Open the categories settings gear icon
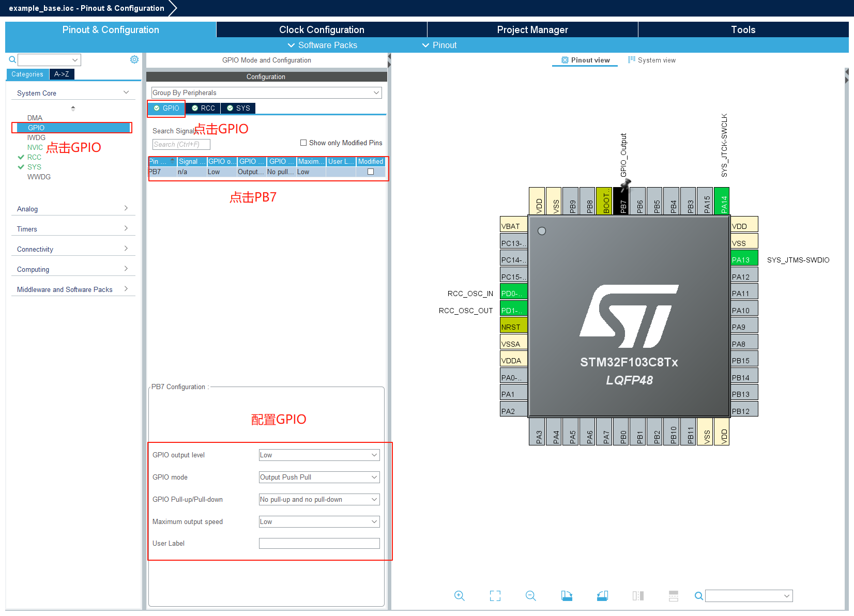This screenshot has width=854, height=616. pyautogui.click(x=134, y=59)
